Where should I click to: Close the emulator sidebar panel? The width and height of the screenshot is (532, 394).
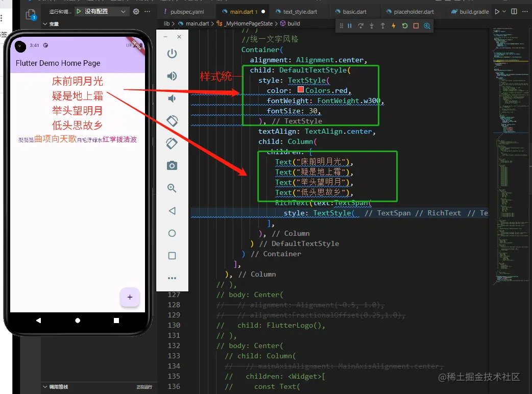179,37
